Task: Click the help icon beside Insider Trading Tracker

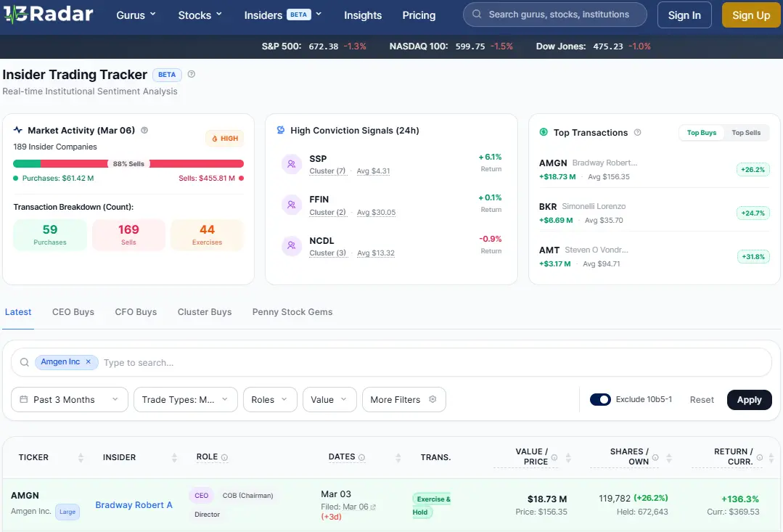Action: click(192, 74)
